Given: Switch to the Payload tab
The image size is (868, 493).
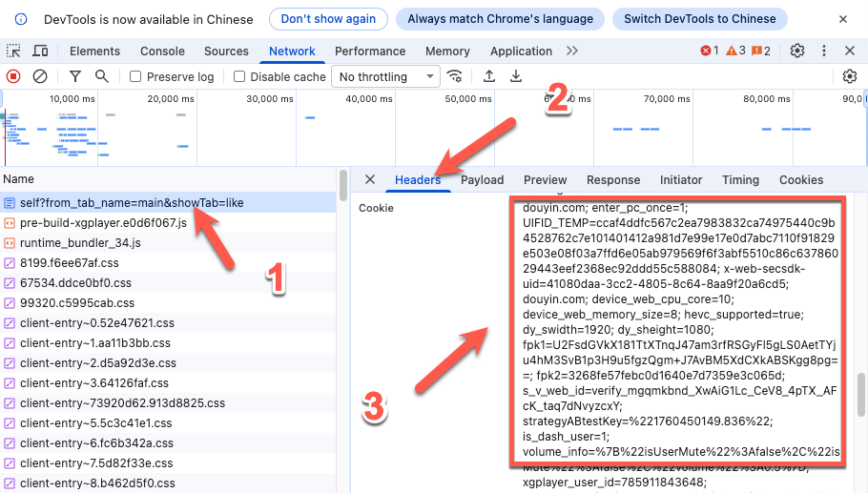Looking at the screenshot, I should pyautogui.click(x=482, y=179).
